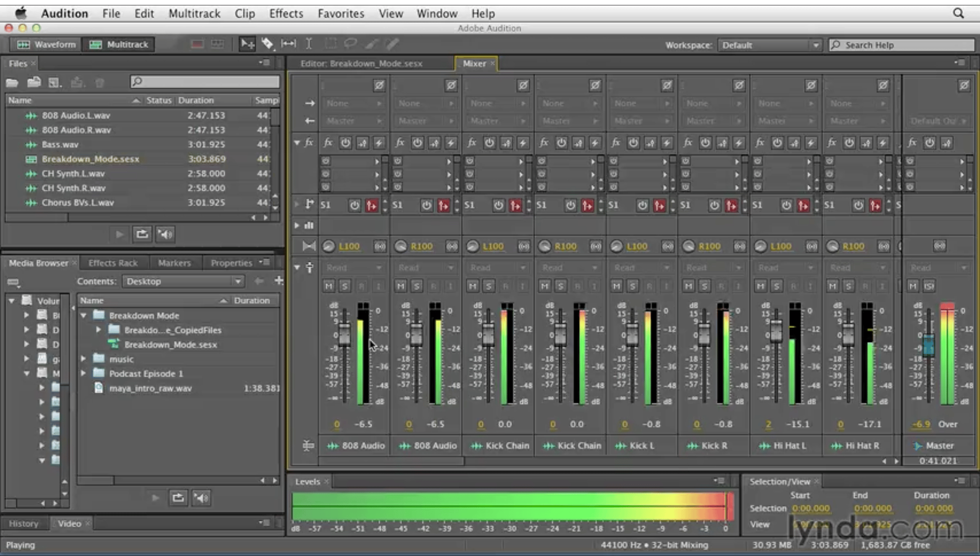Toggle phase invert on the first mixer channel
The image size is (980, 556).
tap(379, 85)
